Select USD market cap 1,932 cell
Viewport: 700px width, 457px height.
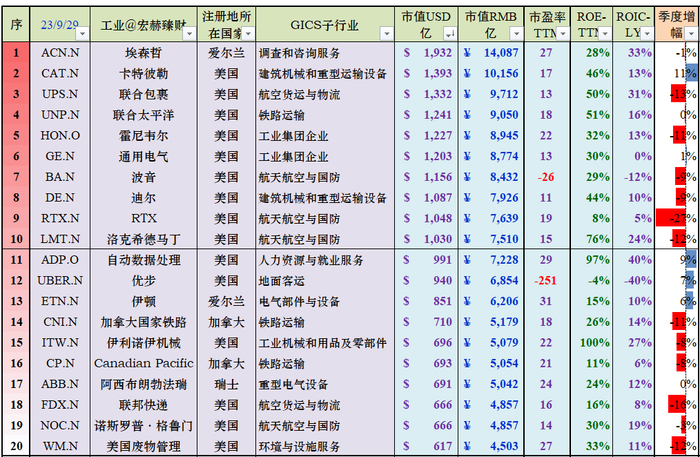(x=426, y=53)
